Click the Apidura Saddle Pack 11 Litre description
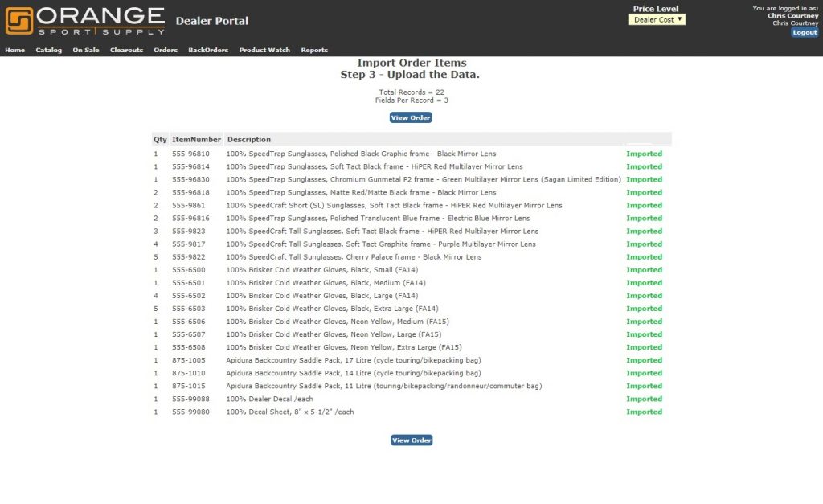The height and width of the screenshot is (504, 823). tap(384, 386)
